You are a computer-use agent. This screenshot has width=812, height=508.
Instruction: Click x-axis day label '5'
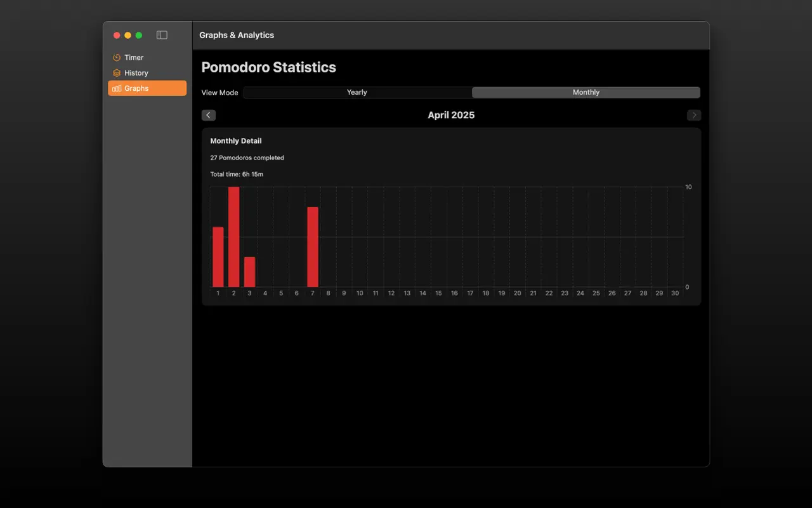click(x=281, y=293)
